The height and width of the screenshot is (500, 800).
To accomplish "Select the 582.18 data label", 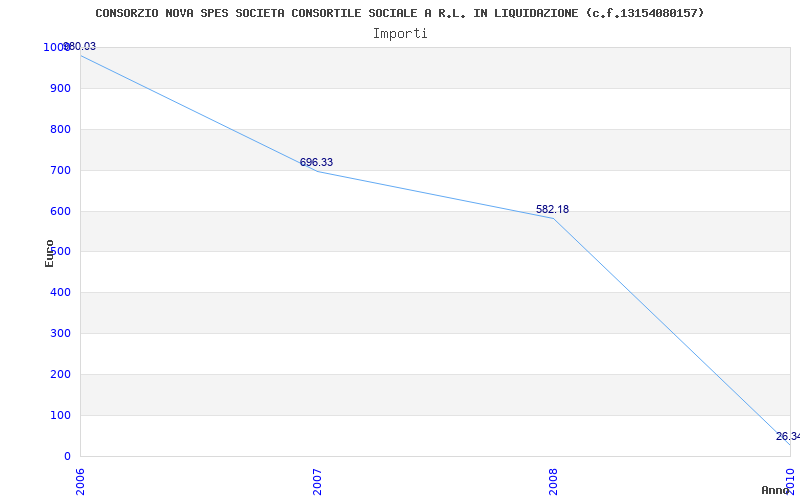I will pyautogui.click(x=552, y=209).
